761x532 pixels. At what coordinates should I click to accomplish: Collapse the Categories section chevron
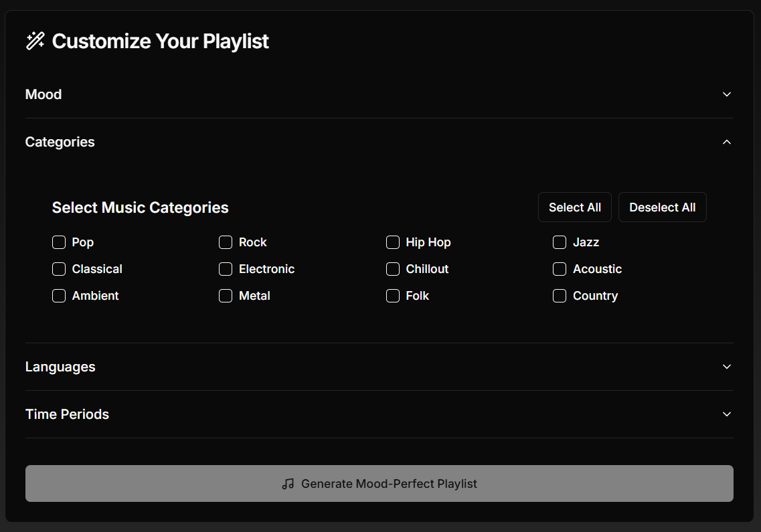pos(727,142)
